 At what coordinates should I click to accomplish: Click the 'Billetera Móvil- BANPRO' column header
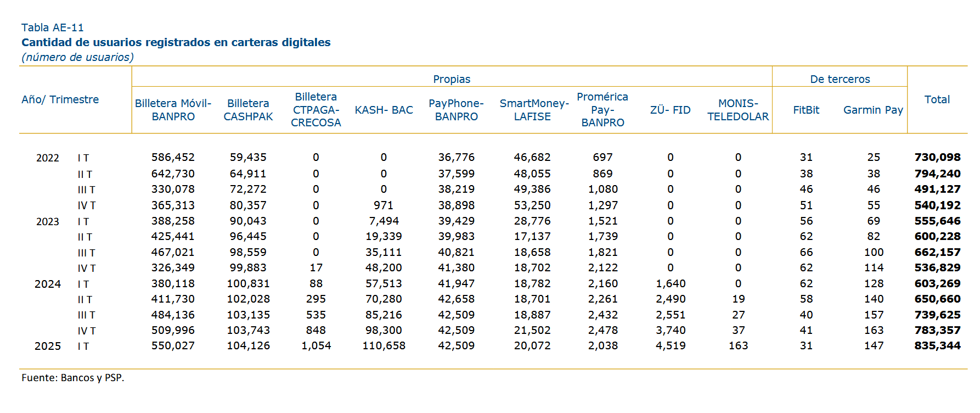click(x=173, y=110)
